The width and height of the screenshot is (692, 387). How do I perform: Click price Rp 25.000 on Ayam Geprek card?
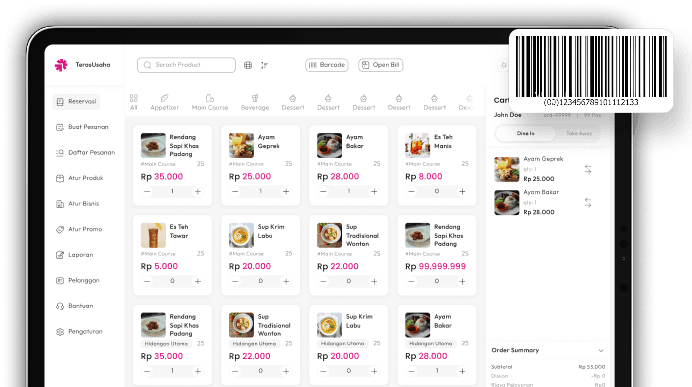pyautogui.click(x=250, y=177)
